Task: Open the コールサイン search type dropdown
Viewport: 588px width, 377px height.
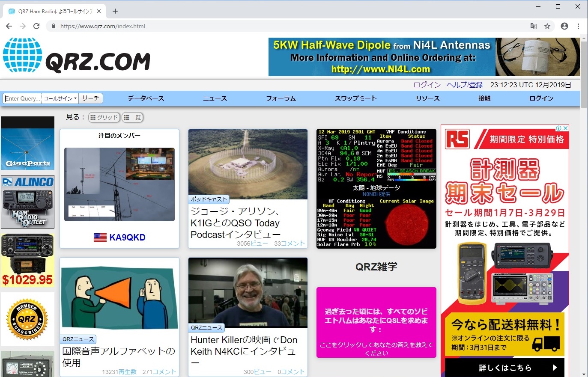Action: (x=60, y=98)
